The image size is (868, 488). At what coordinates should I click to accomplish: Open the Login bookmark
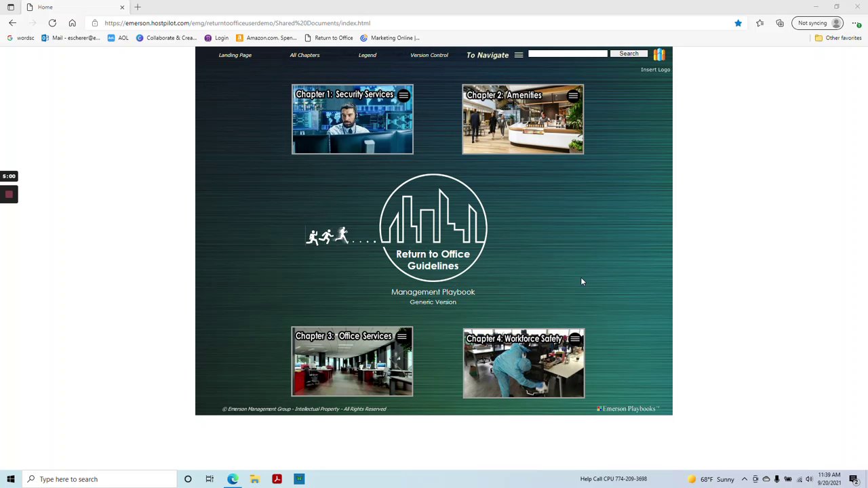[216, 38]
